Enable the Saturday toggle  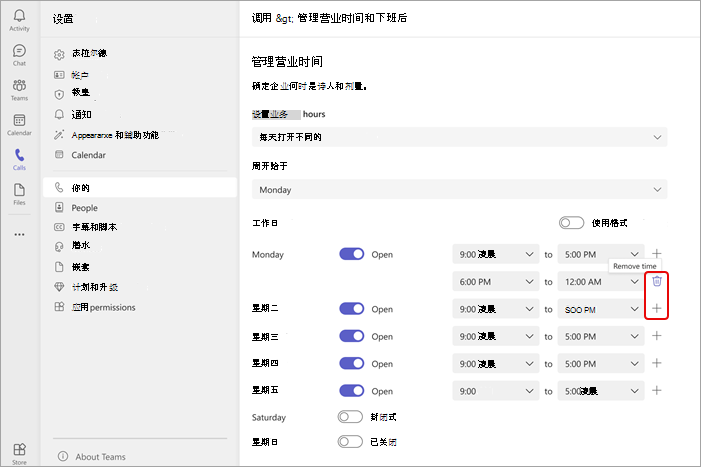350,417
